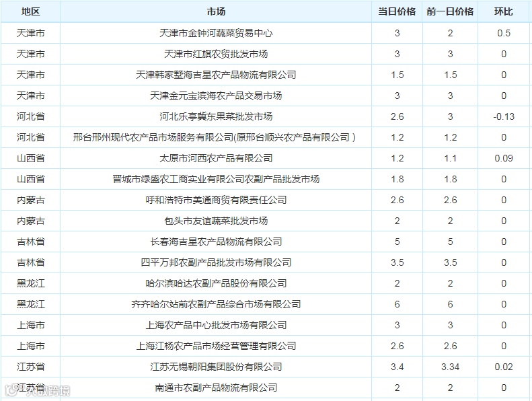
Task: Select 包头市友谊蔬菜批发市场 cell
Action: point(216,221)
